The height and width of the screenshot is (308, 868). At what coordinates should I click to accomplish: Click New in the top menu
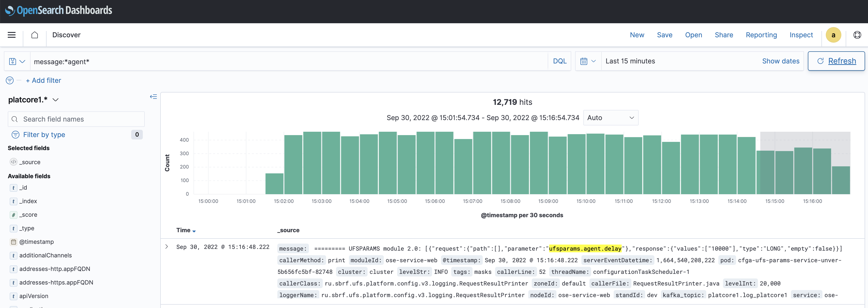(637, 35)
